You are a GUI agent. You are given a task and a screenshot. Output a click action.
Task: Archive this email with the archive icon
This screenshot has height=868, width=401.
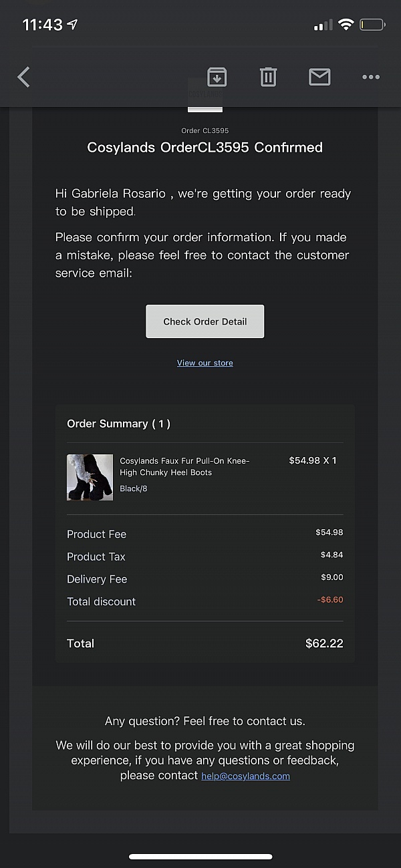point(217,78)
